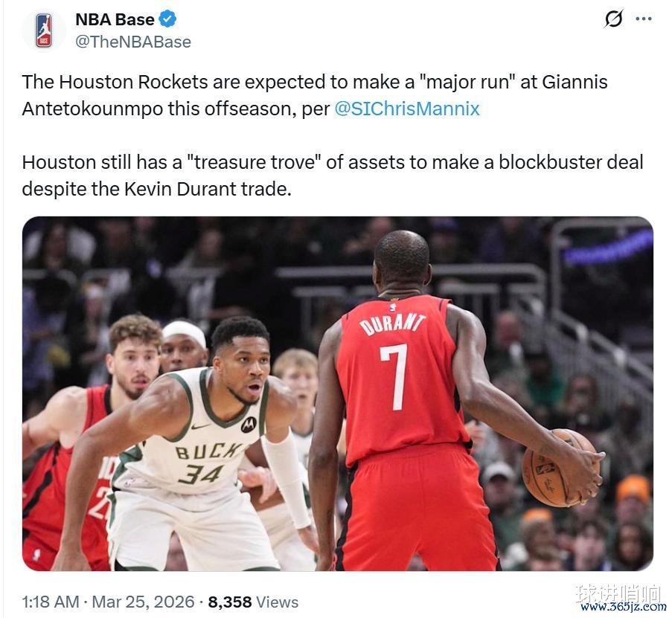Open the Durant and Giannis photo
Image resolution: width=672 pixels, height=618 pixels.
pyautogui.click(x=338, y=393)
